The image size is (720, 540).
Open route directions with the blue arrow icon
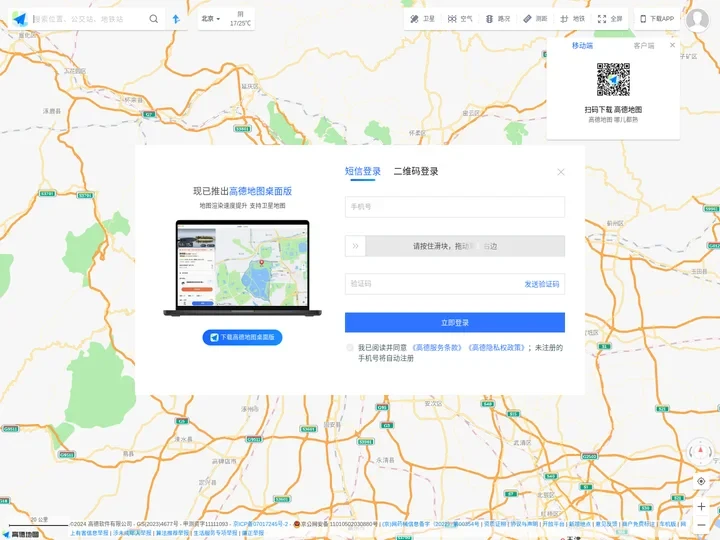point(176,19)
